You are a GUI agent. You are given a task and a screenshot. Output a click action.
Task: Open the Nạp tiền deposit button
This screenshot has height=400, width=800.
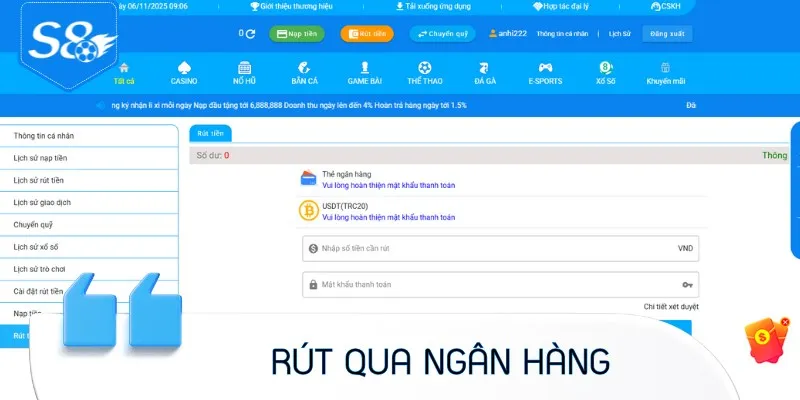(296, 34)
